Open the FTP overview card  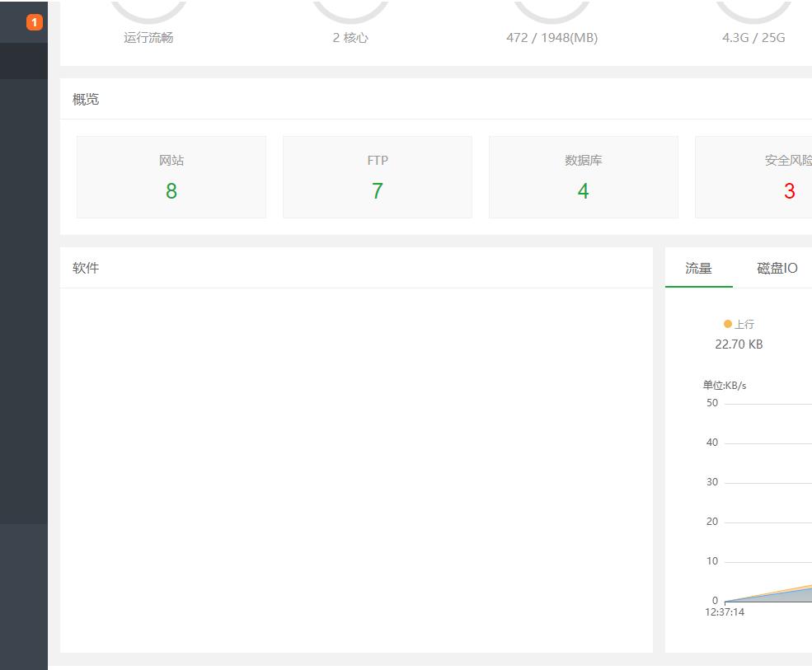tap(378, 177)
